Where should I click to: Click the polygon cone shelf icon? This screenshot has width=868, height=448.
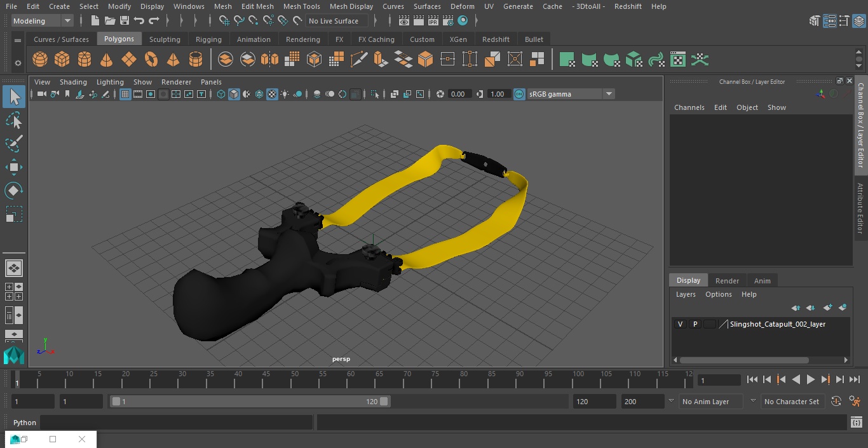[107, 60]
